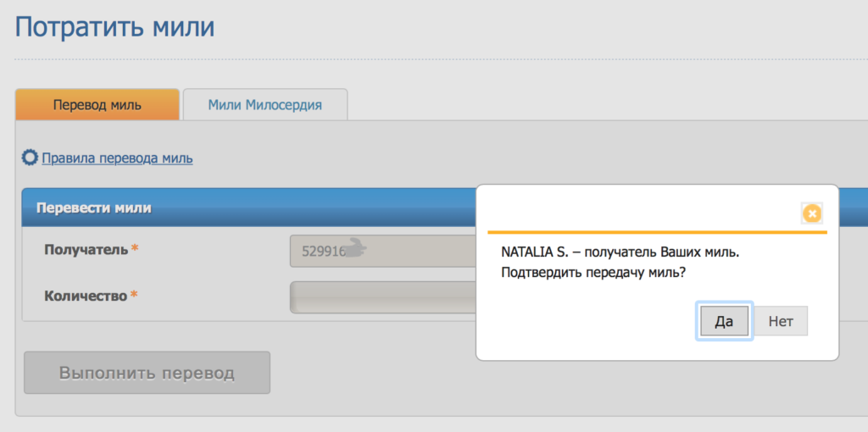Image resolution: width=868 pixels, height=432 pixels.
Task: Decline the transfer with Нет button
Action: pos(781,321)
